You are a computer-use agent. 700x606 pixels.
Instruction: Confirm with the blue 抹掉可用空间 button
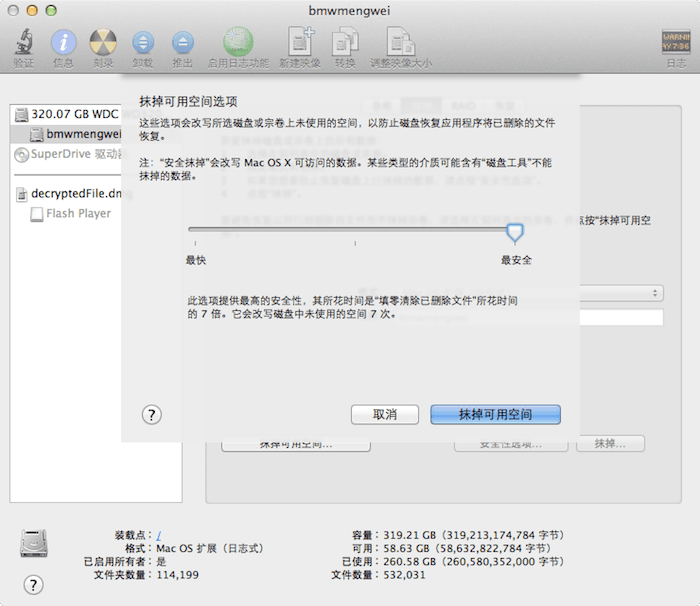tap(495, 414)
